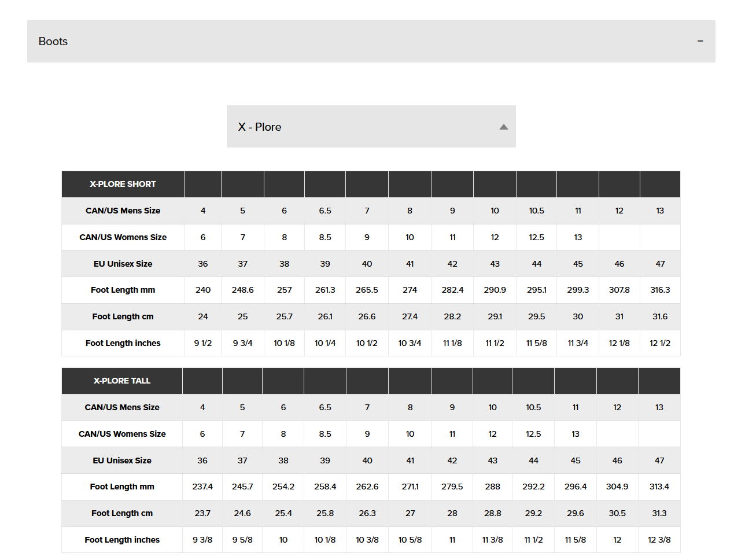Click the 258.4 mm cell

(325, 487)
